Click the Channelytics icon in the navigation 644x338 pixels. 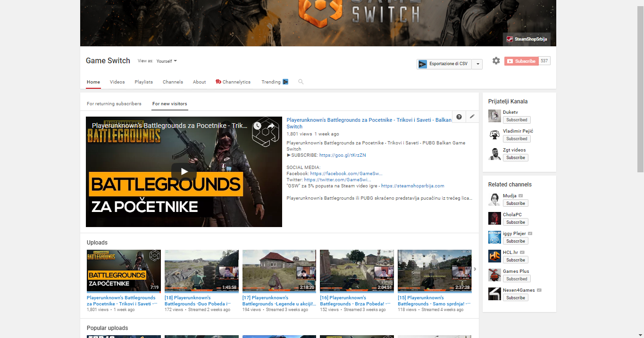coord(217,81)
